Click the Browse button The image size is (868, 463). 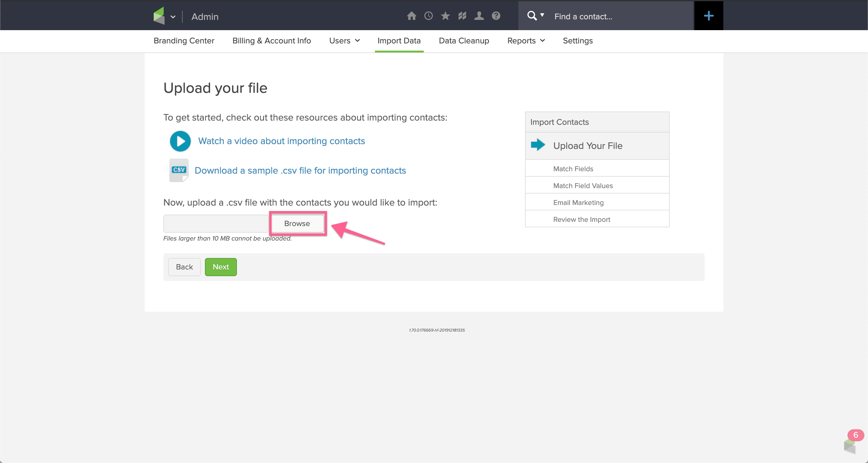point(297,223)
